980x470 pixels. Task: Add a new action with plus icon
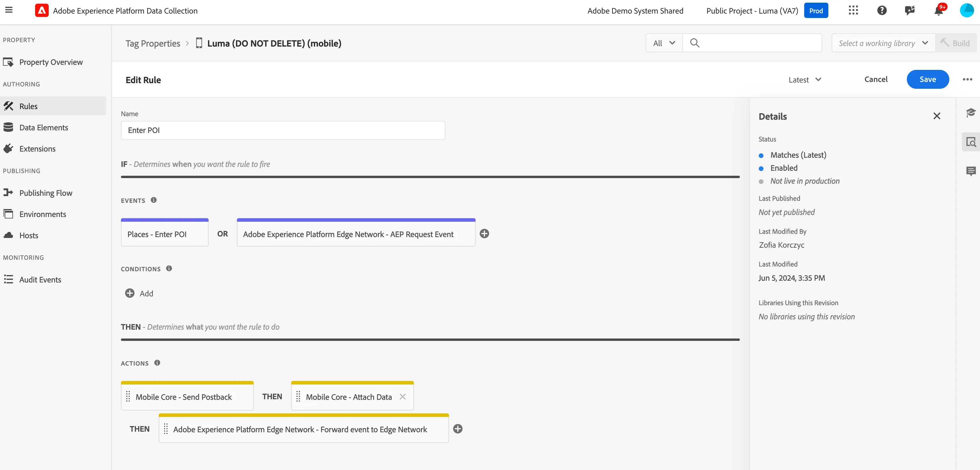coord(458,429)
